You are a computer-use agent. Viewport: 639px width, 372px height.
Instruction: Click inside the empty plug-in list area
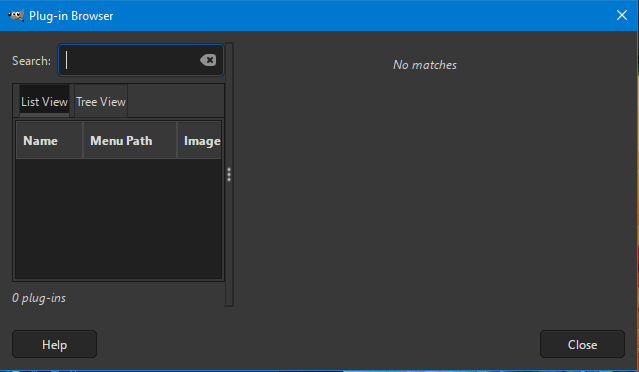(119, 219)
